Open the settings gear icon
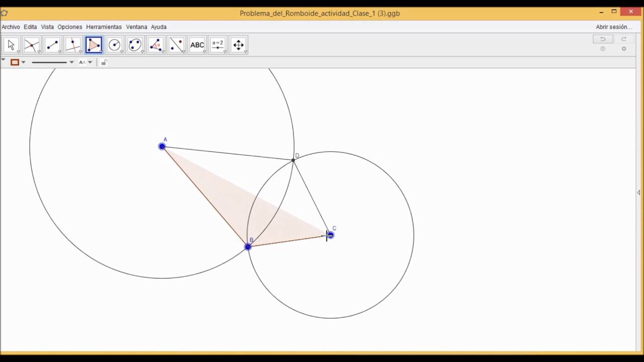 pos(624,49)
